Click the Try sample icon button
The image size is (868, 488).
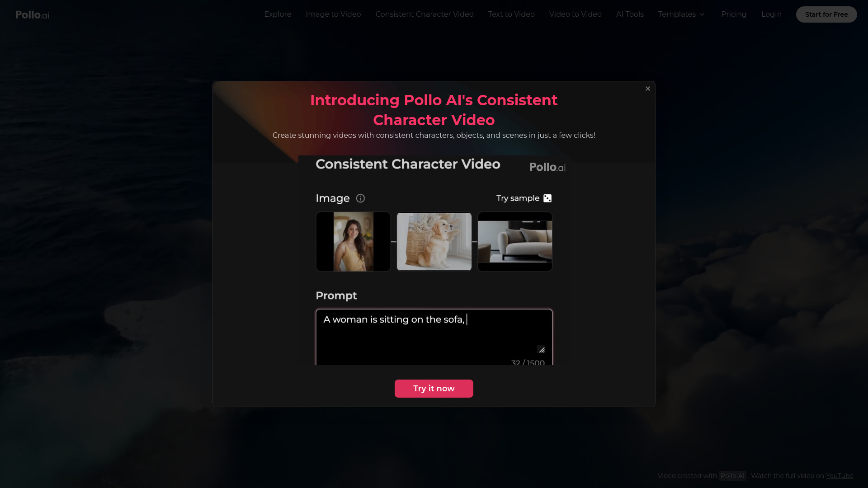547,198
